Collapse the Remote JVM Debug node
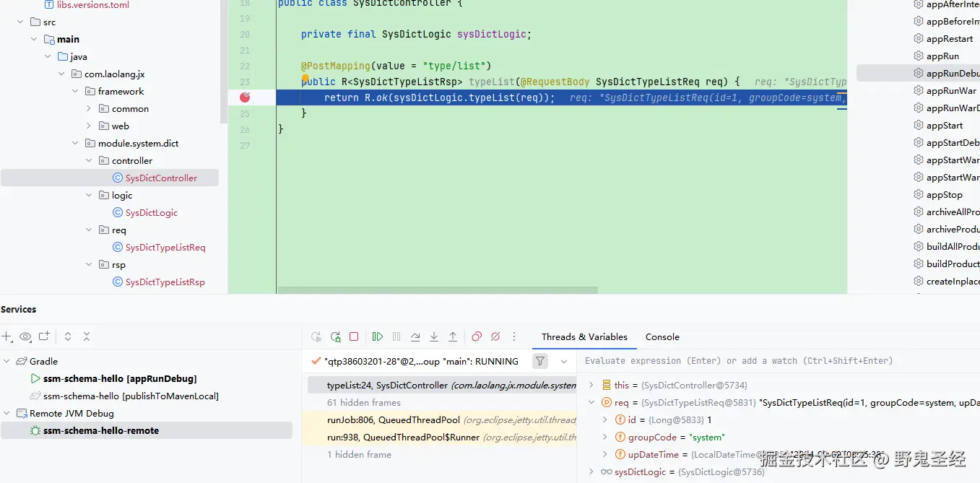 pos(6,413)
